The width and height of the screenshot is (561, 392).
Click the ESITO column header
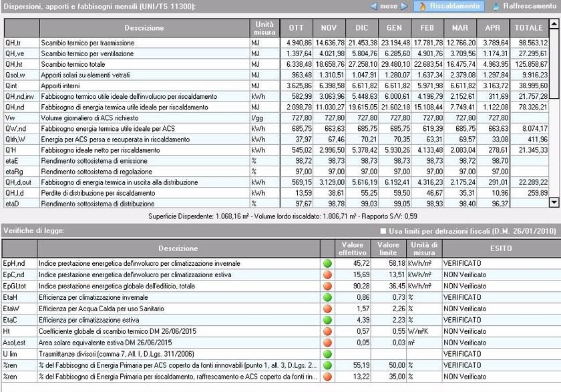501,248
